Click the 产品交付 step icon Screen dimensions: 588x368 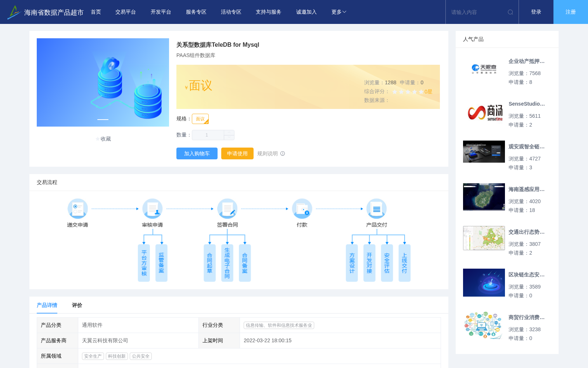377,209
